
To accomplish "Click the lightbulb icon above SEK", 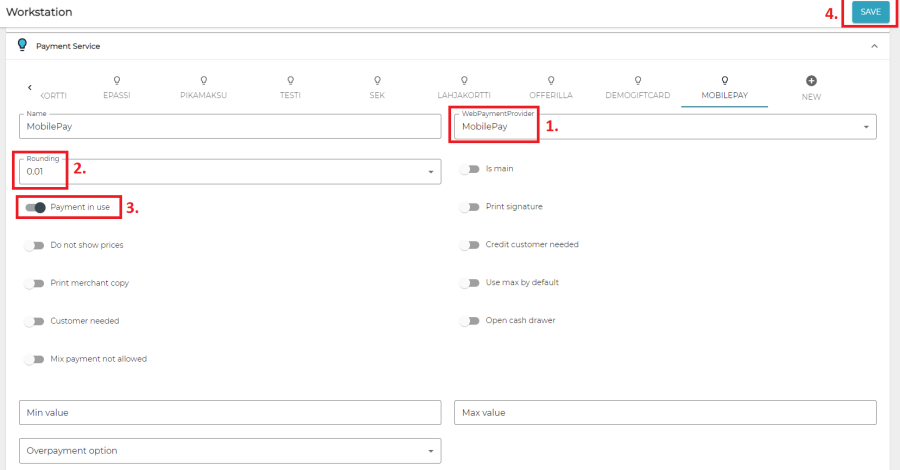I will click(377, 80).
